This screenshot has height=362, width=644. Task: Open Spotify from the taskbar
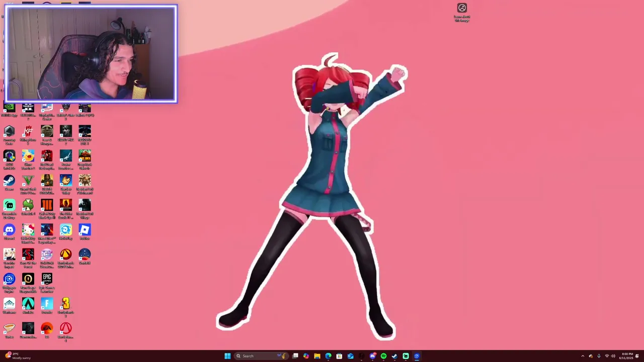(383, 356)
